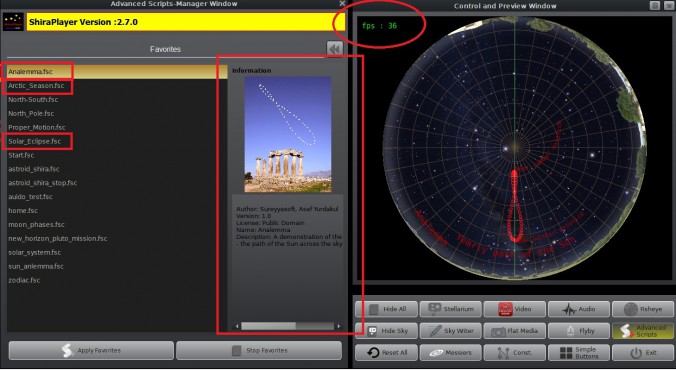The width and height of the screenshot is (676, 370).
Task: Toggle Hide All button
Action: 386,309
